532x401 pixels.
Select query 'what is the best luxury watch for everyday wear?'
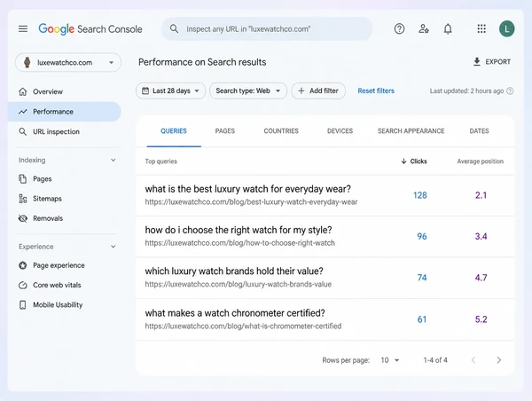pos(248,189)
